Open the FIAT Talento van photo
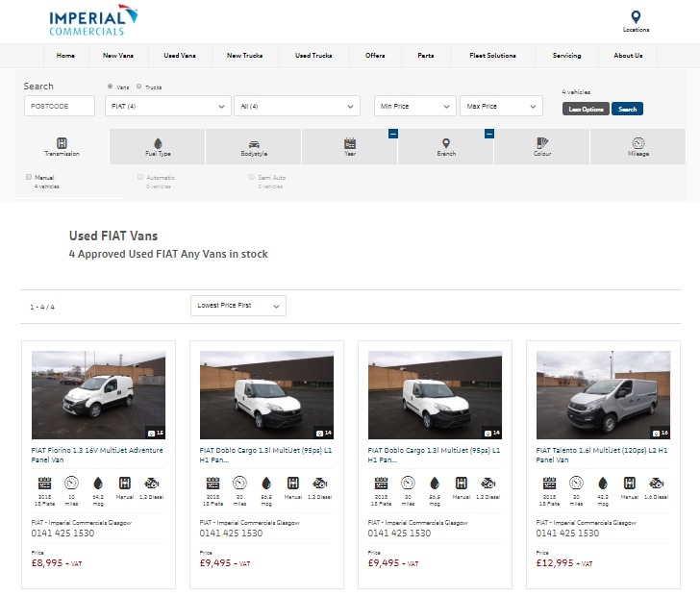This screenshot has width=700, height=596. coord(603,395)
